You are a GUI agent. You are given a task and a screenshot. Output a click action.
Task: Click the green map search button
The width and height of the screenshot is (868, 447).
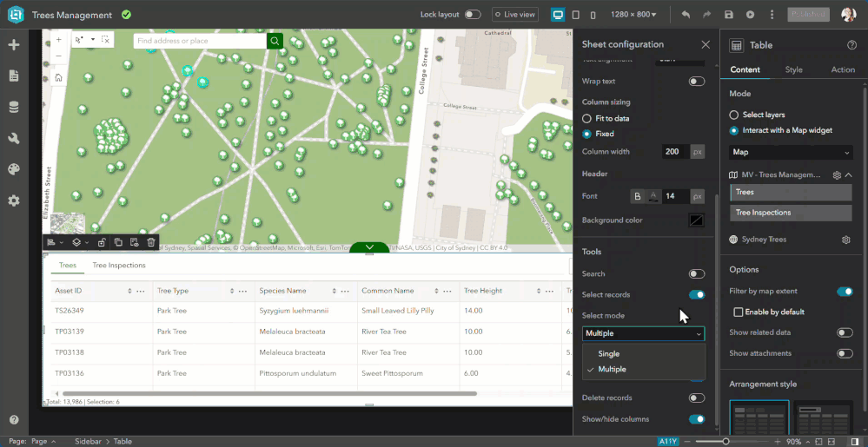click(275, 41)
